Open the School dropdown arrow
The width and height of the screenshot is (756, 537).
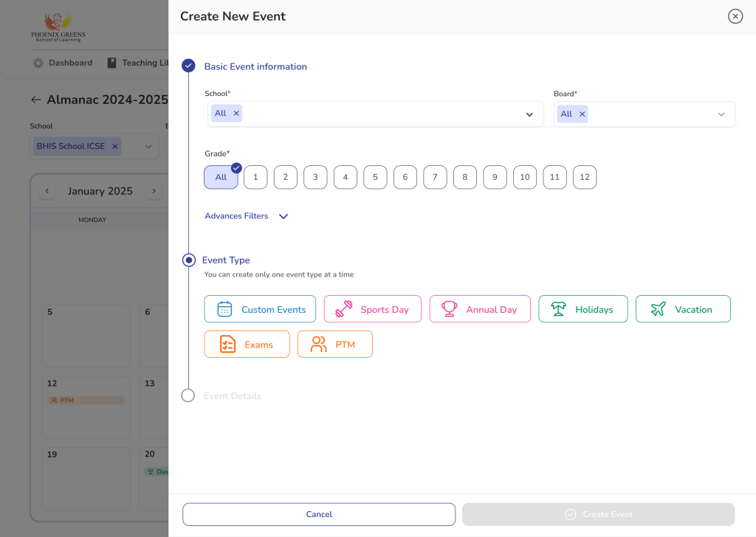(x=529, y=114)
